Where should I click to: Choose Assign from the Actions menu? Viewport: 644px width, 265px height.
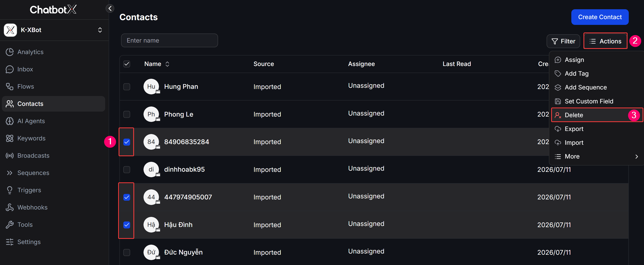(596, 60)
